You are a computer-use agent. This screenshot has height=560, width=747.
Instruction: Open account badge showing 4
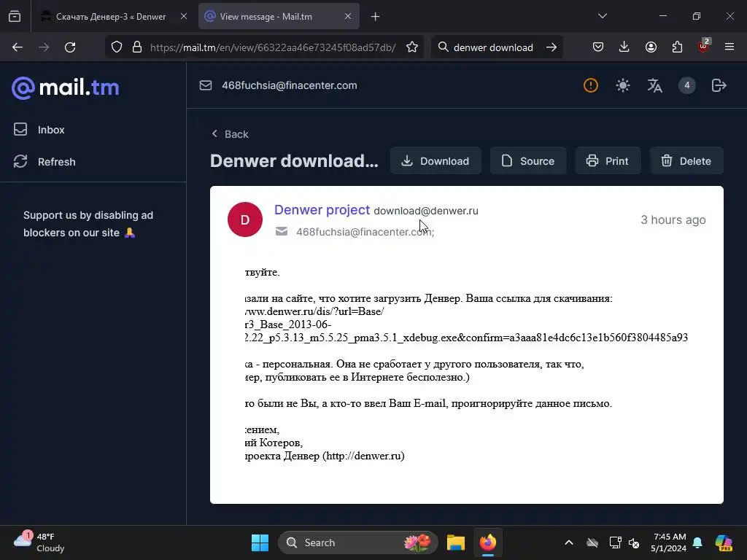pyautogui.click(x=687, y=85)
